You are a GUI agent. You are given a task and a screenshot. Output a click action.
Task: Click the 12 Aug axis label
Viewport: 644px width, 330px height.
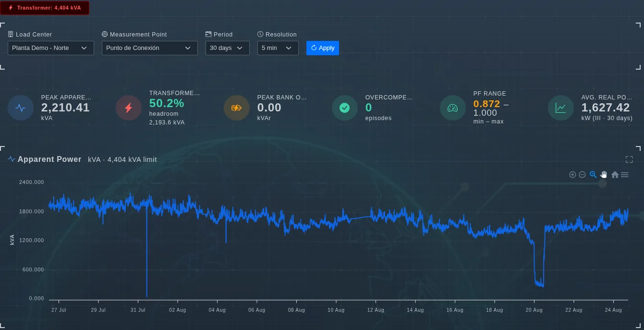pyautogui.click(x=376, y=310)
